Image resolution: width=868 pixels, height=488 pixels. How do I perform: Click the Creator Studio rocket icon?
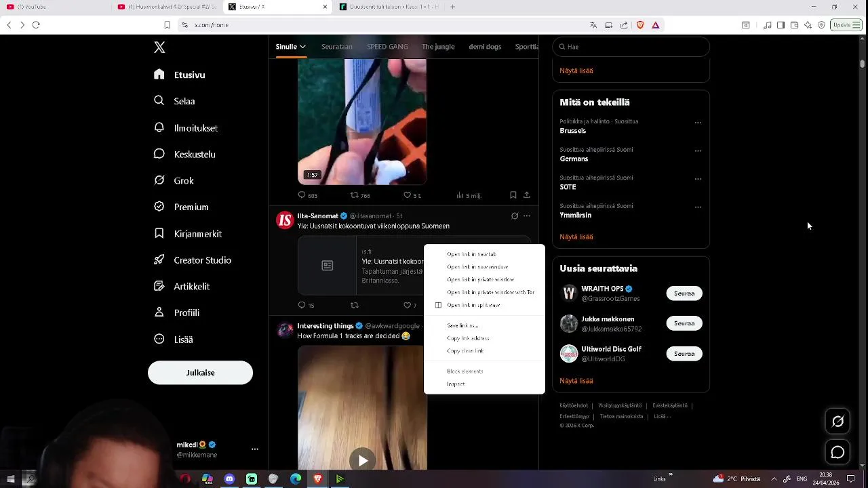[x=159, y=260]
